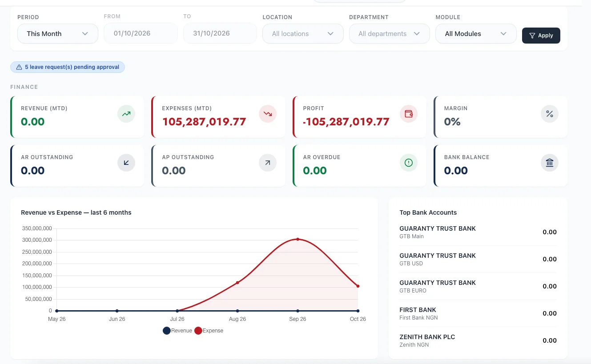Click the Revenue trending-up arrow icon
591x364 pixels.
(126, 114)
